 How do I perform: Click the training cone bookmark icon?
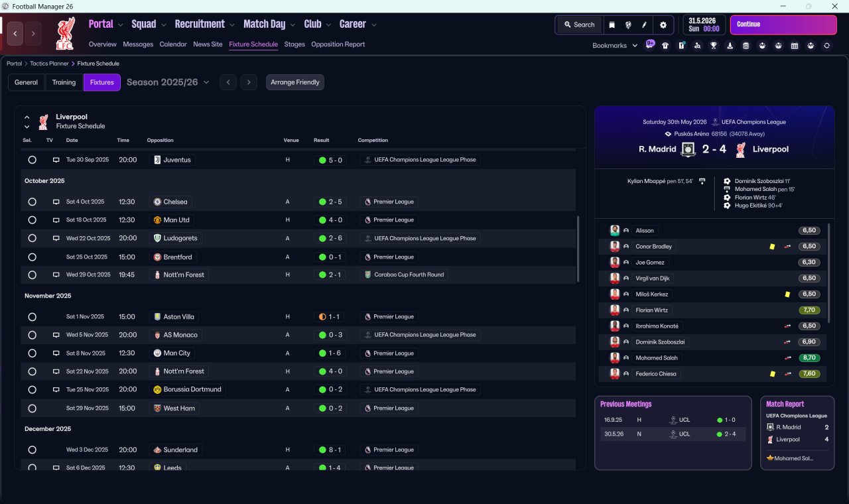(730, 46)
